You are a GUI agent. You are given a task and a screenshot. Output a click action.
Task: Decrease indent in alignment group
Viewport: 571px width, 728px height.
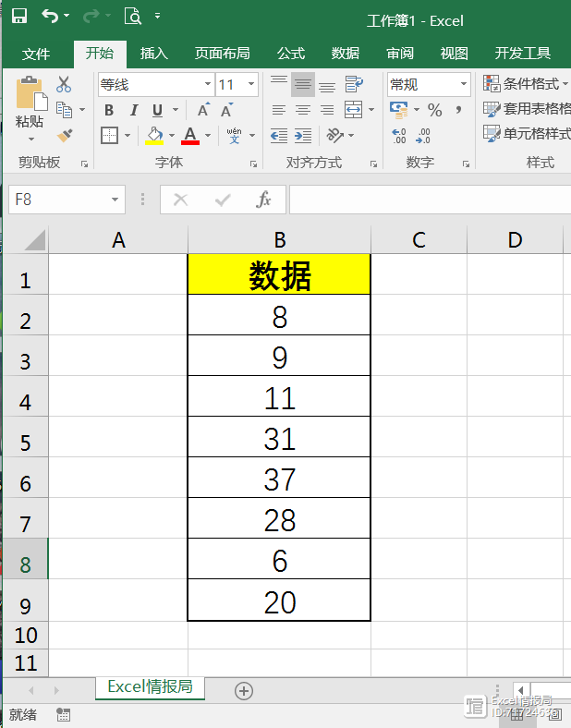coord(279,136)
